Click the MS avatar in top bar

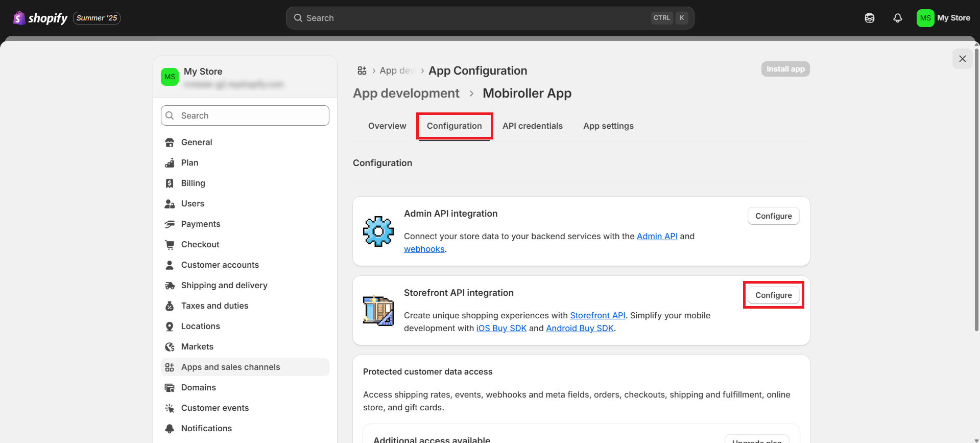[x=925, y=18]
